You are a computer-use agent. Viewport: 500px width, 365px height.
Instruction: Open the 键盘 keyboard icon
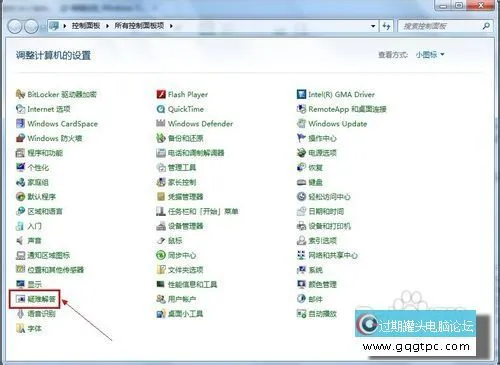301,182
